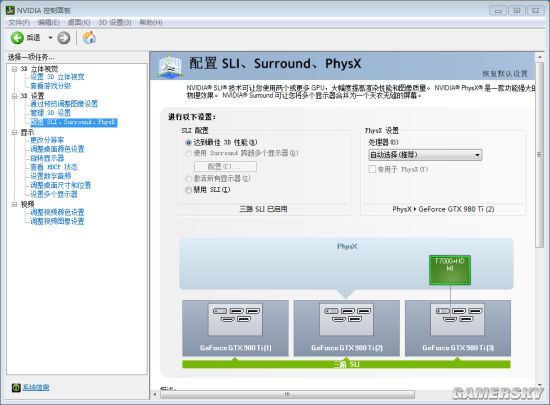Screen dimensions: 550x405
Task: Collapse the 3D settings tree node
Action: (14, 96)
